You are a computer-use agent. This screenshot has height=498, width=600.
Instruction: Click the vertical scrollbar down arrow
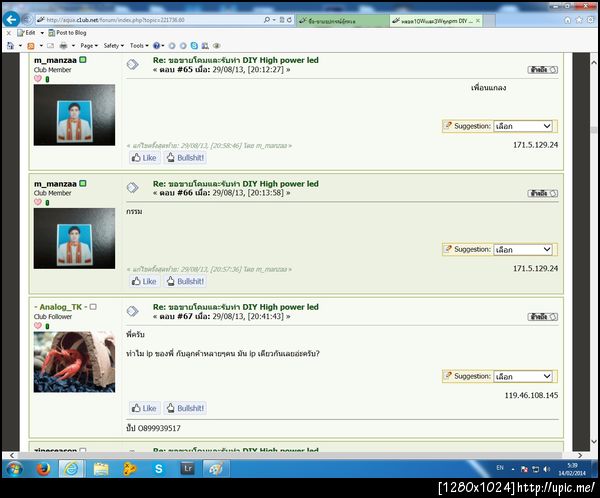pyautogui.click(x=594, y=442)
